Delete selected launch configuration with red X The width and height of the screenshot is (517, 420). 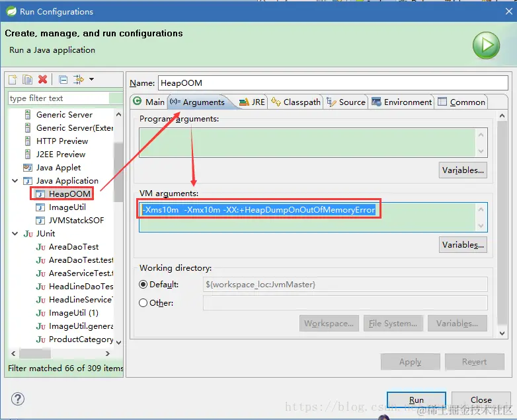click(x=42, y=79)
